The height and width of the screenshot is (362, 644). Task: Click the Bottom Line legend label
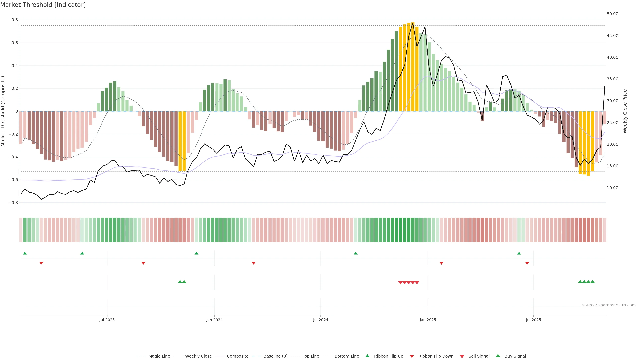click(346, 356)
